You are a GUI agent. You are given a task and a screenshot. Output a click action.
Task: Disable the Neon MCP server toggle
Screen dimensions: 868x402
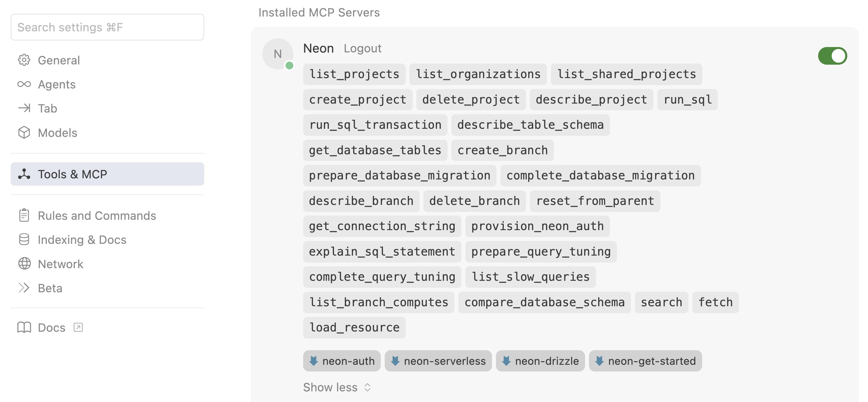coord(832,56)
